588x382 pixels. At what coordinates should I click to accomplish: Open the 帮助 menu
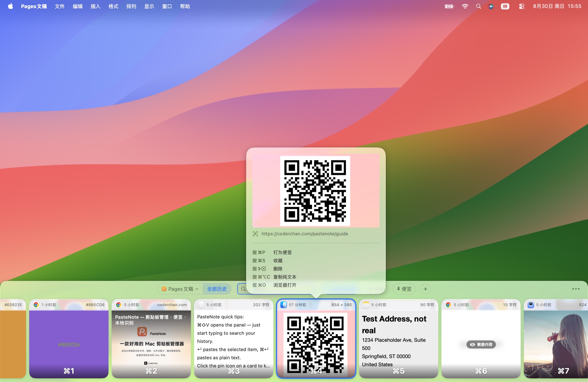(x=185, y=6)
